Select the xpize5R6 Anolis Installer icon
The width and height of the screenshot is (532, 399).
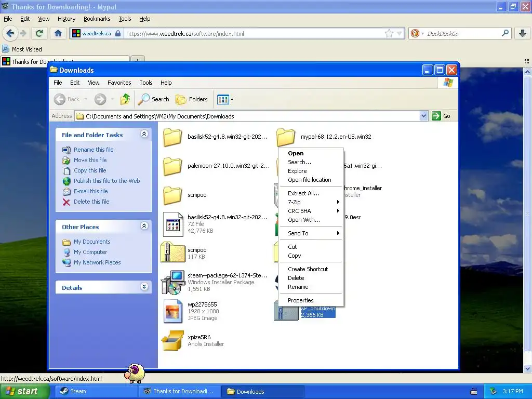[172, 340]
